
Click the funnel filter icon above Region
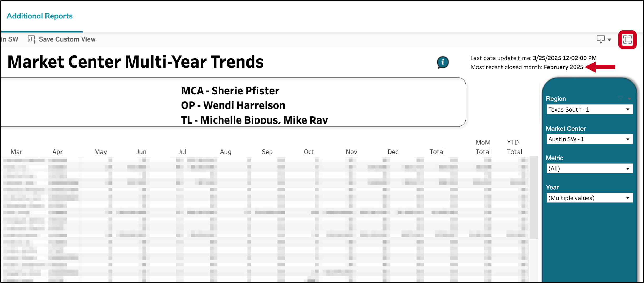click(x=621, y=99)
